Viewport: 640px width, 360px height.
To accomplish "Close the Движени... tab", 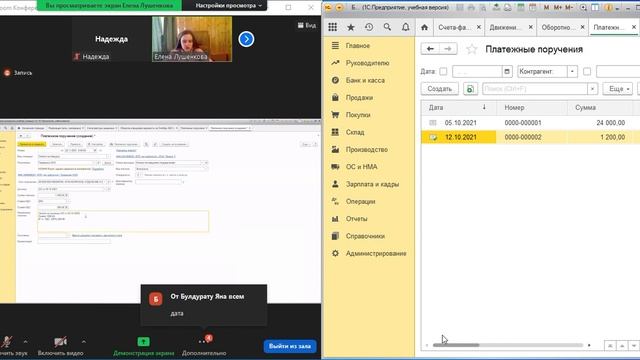I will tap(530, 27).
